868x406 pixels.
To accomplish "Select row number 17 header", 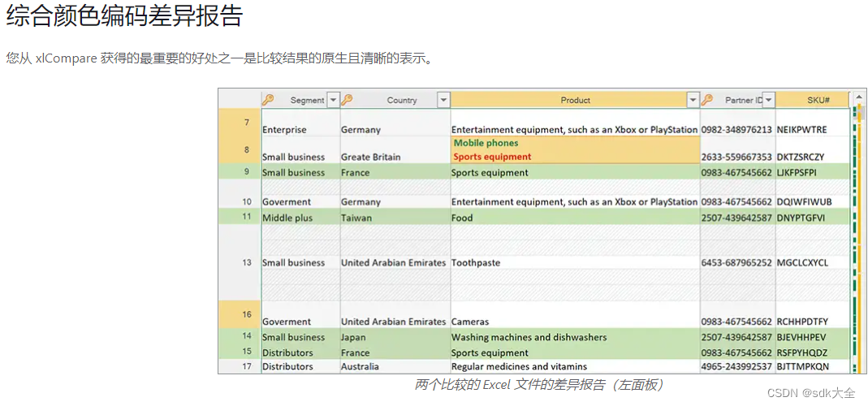I will (240, 366).
